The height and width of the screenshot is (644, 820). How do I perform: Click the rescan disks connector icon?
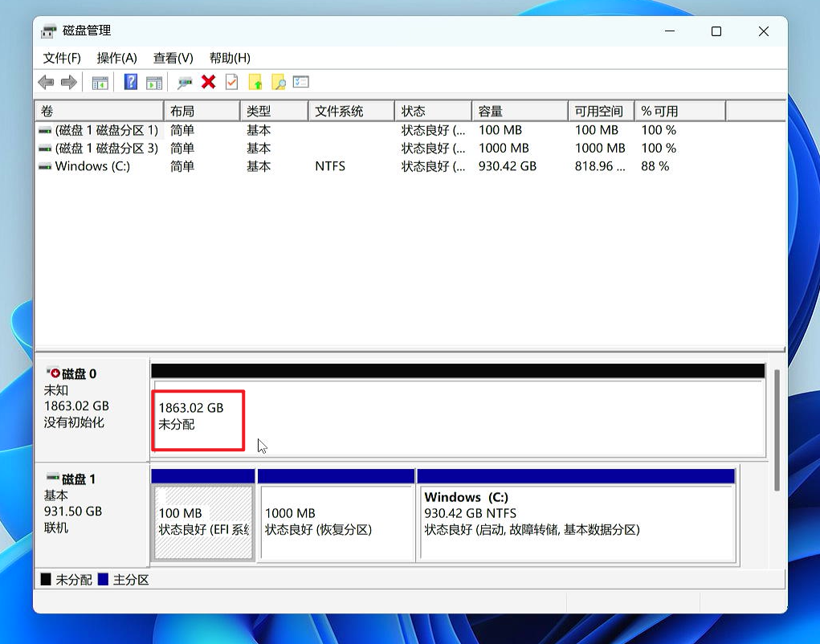pyautogui.click(x=185, y=83)
